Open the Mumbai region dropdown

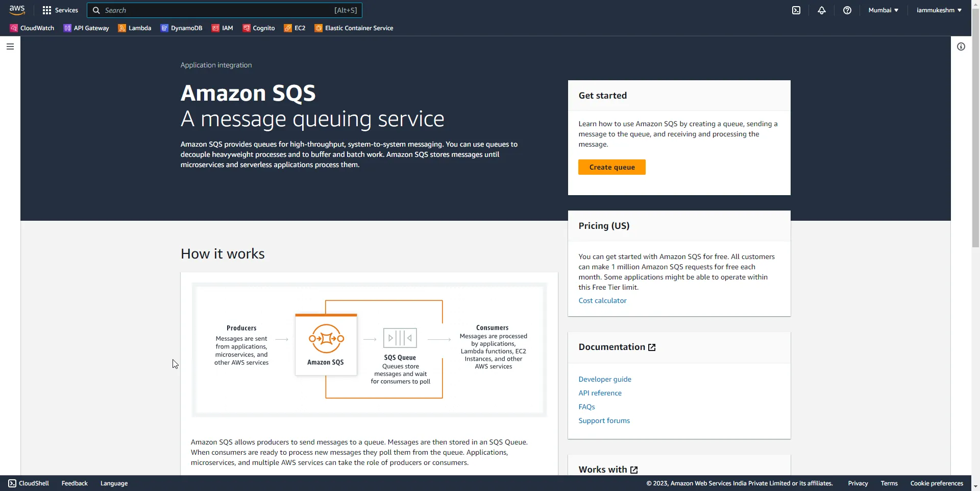pos(883,10)
